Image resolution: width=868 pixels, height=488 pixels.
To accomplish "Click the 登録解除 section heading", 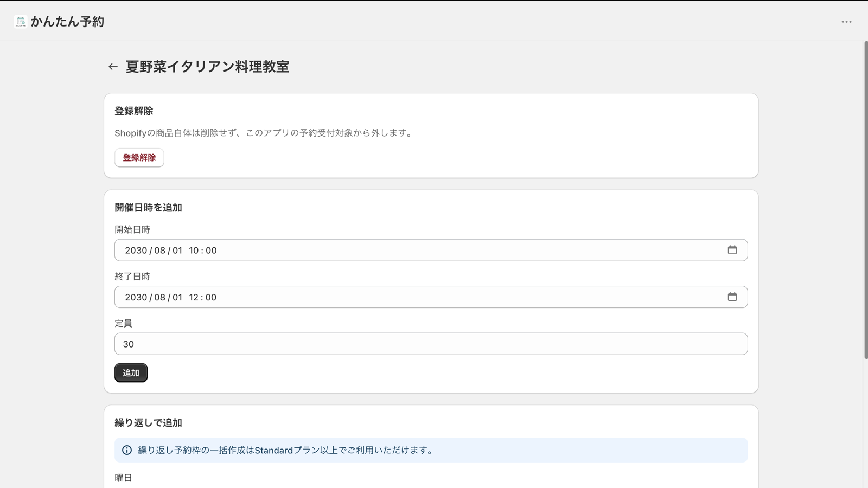I will tap(134, 111).
